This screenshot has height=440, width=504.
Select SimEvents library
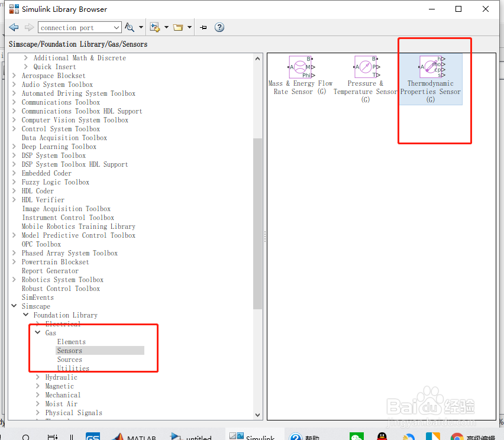point(38,297)
